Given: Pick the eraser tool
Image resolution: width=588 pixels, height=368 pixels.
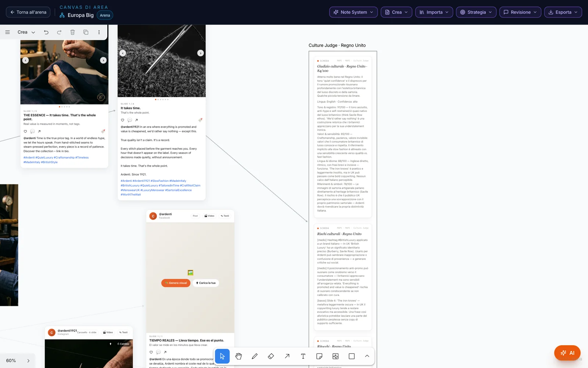Looking at the screenshot, I should [x=271, y=356].
